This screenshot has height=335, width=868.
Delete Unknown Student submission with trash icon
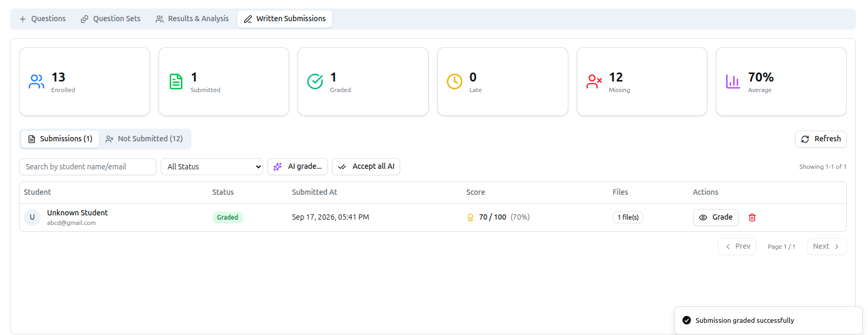point(752,218)
